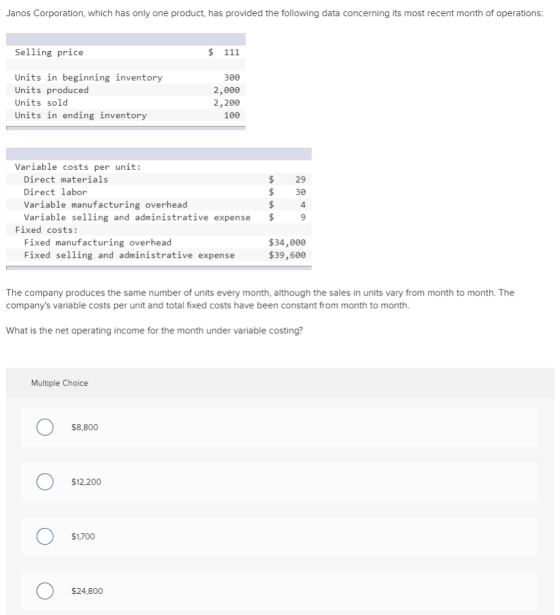Viewport: 560px width, 615px height.
Task: Click the Multiple Choice heading
Action: [x=60, y=383]
